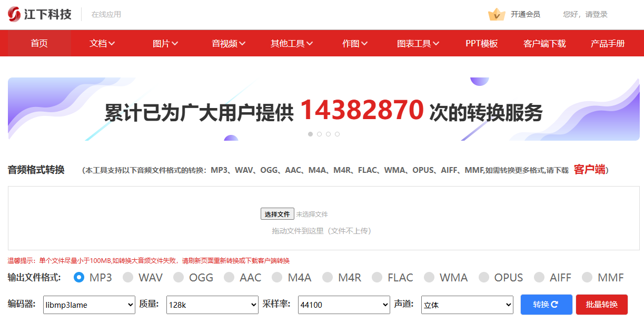Open the 声道 channel dropdown
The image size is (644, 332).
tap(467, 305)
